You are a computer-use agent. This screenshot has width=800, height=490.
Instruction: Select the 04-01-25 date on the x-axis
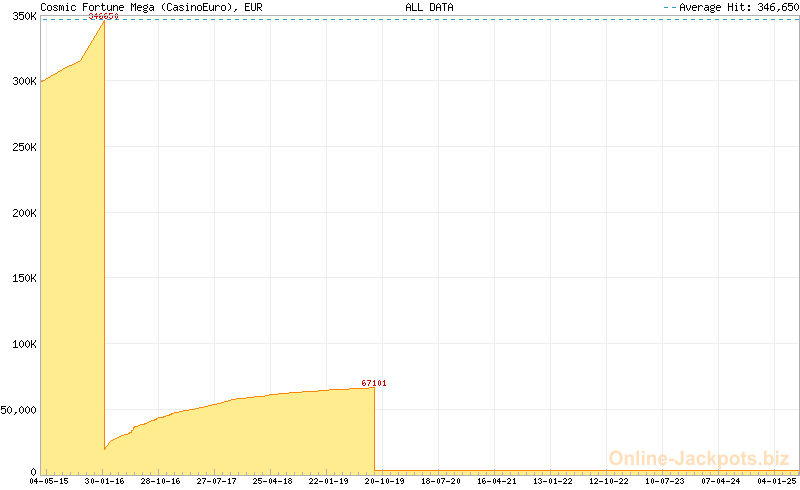[776, 481]
